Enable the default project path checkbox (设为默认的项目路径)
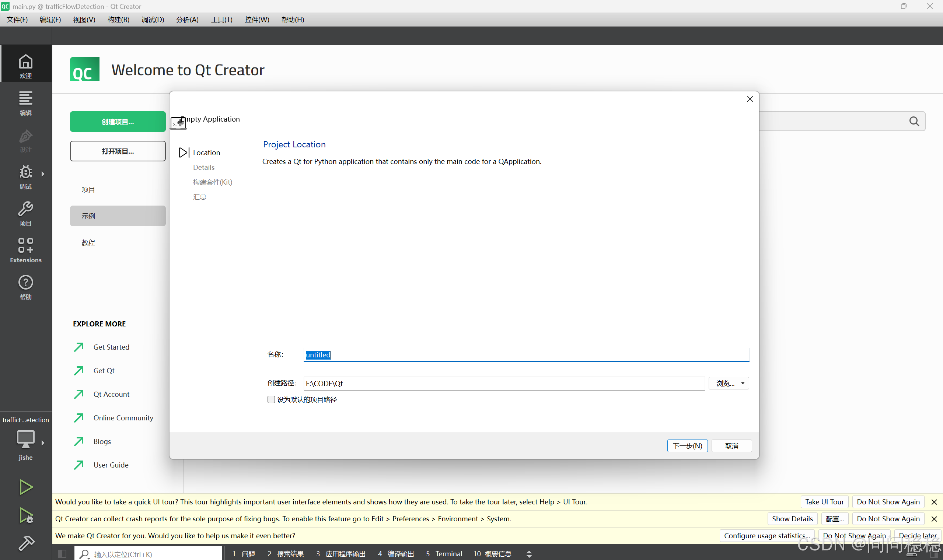The height and width of the screenshot is (560, 943). point(271,399)
